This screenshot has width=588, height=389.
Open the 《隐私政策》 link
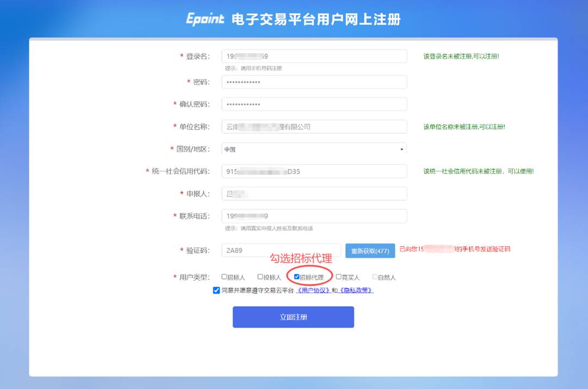pyautogui.click(x=356, y=291)
